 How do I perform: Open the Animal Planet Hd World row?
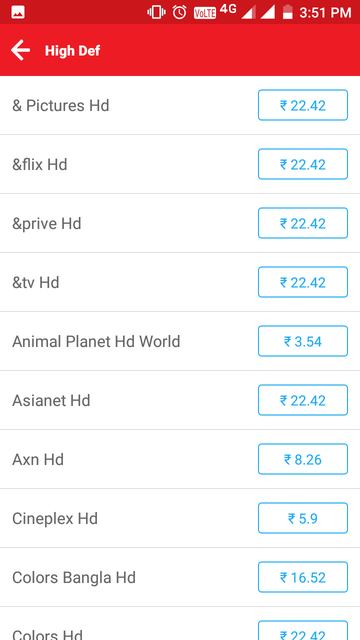pyautogui.click(x=180, y=341)
